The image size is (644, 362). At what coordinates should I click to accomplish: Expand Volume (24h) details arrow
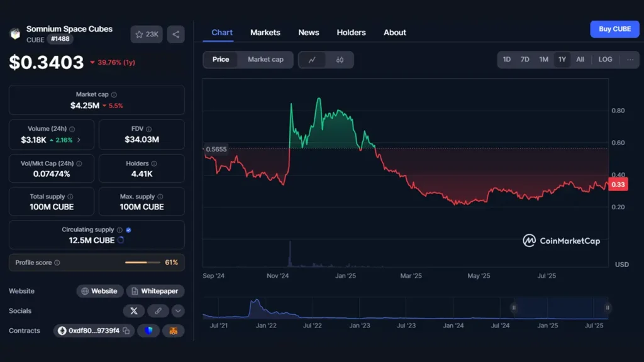coord(79,140)
